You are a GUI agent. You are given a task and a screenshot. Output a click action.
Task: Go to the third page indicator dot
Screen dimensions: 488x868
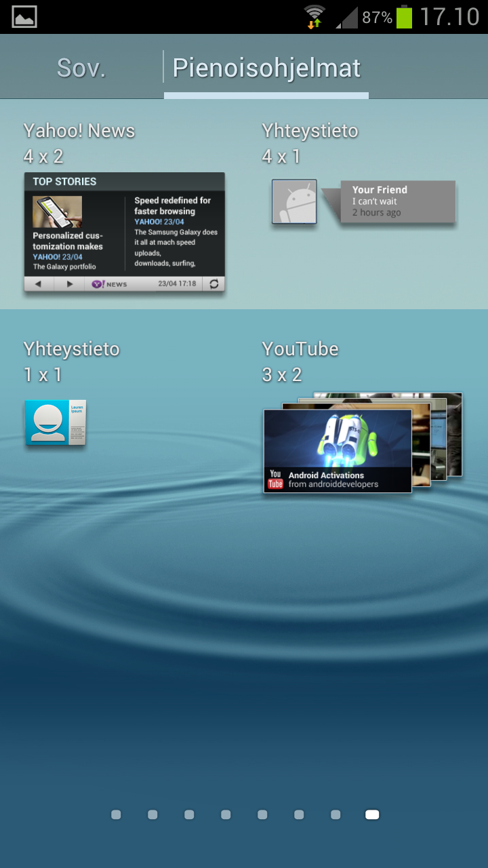189,814
